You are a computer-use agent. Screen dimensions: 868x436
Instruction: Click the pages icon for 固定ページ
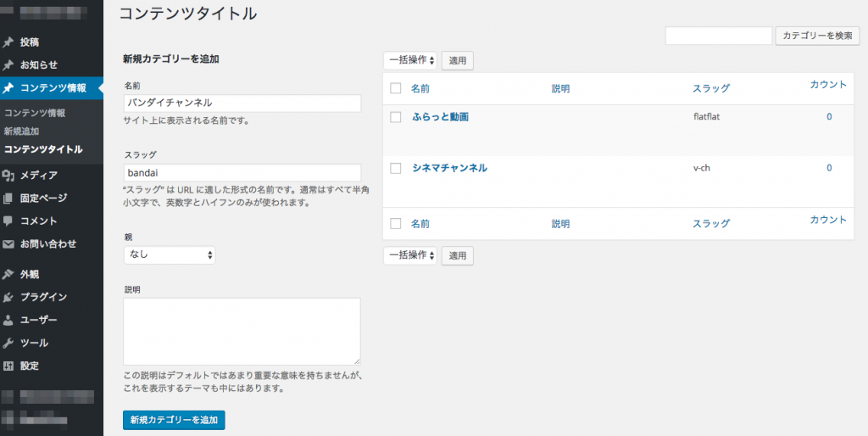(8, 198)
